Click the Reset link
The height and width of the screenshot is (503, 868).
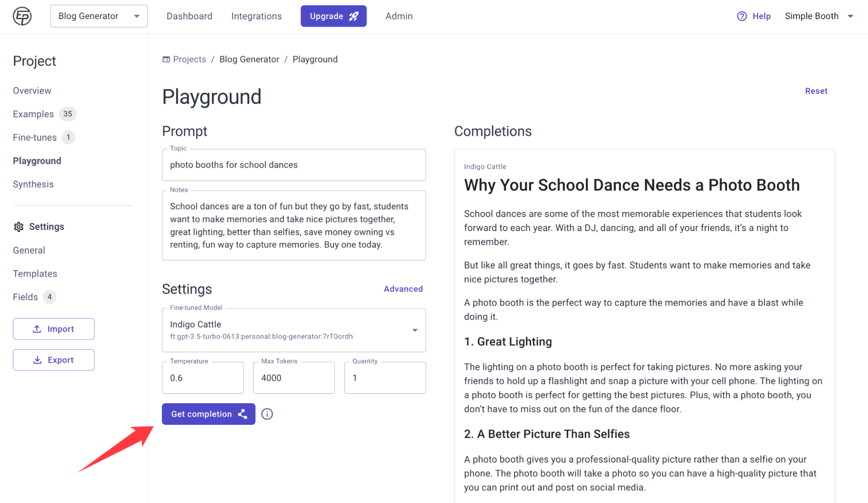(816, 91)
